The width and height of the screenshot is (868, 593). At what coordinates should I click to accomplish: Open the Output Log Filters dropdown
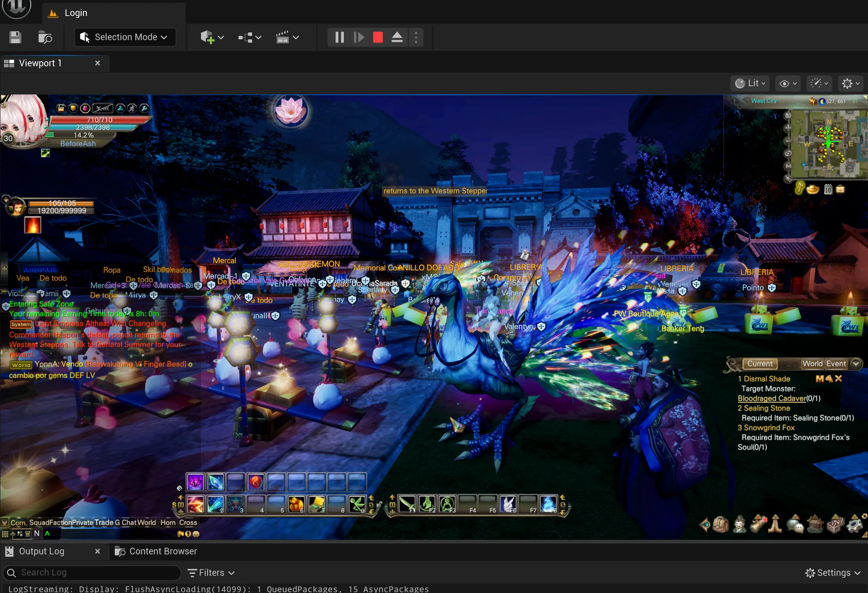[211, 572]
